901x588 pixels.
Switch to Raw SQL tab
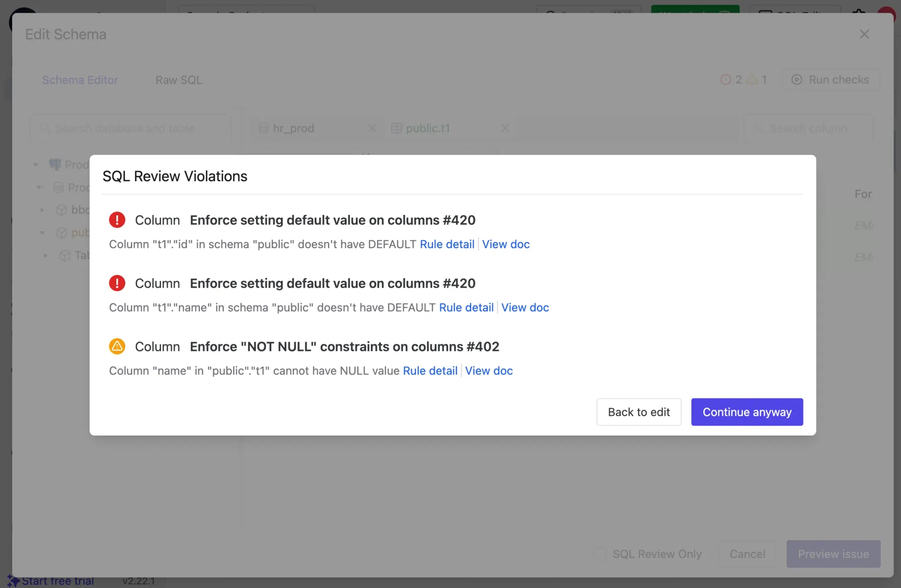179,79
